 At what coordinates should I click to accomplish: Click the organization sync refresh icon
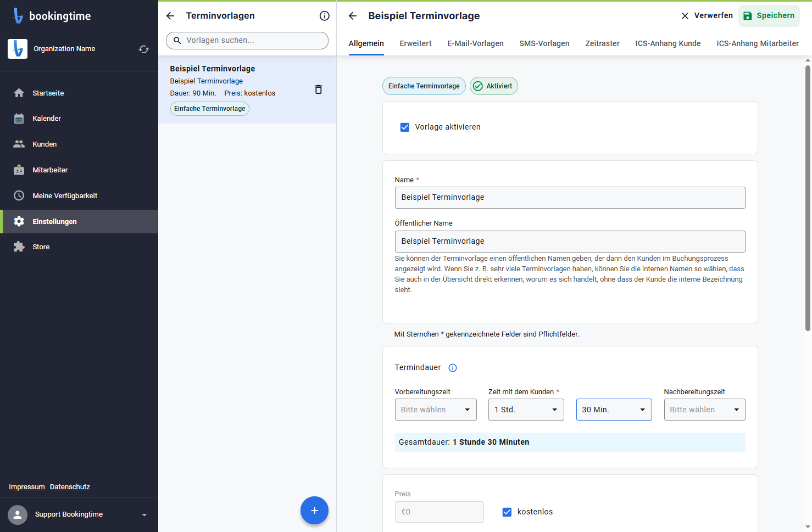click(x=144, y=49)
